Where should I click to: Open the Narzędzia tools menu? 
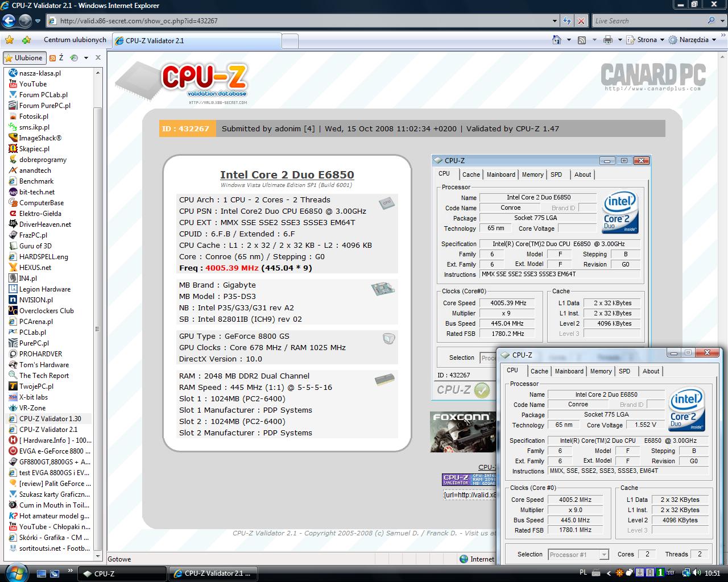tap(692, 40)
